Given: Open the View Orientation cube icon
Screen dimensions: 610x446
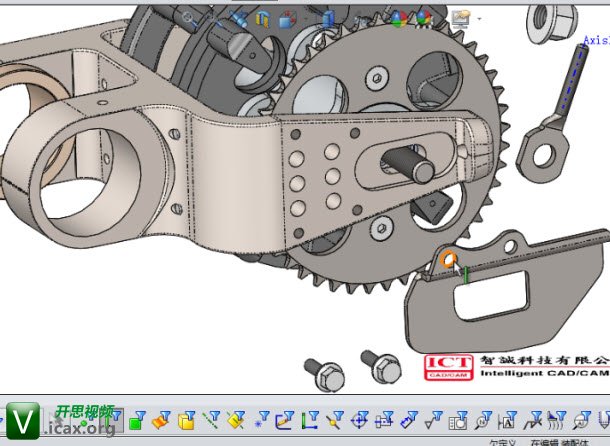Looking at the screenshot, I should tap(287, 19).
